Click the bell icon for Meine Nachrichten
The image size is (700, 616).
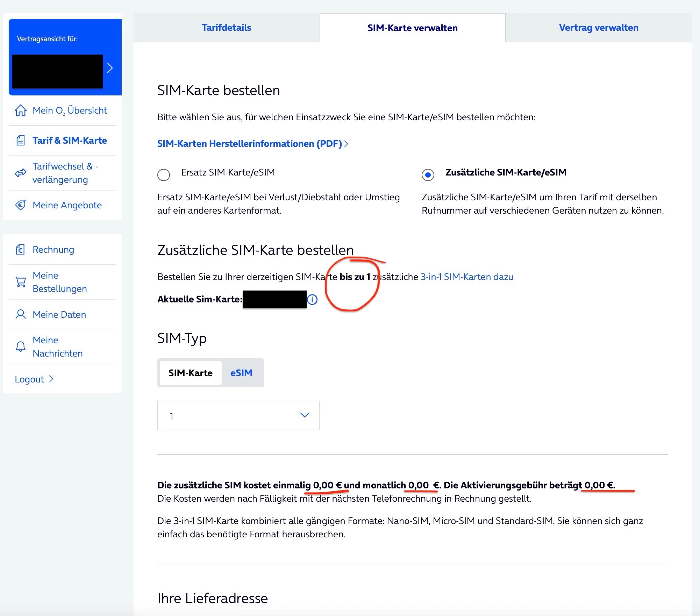point(21,346)
